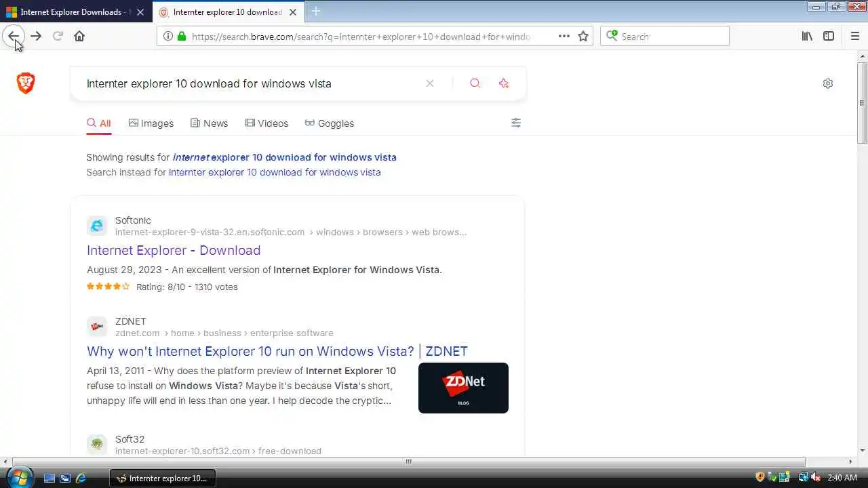
Task: Open a new tab
Action: tap(316, 12)
